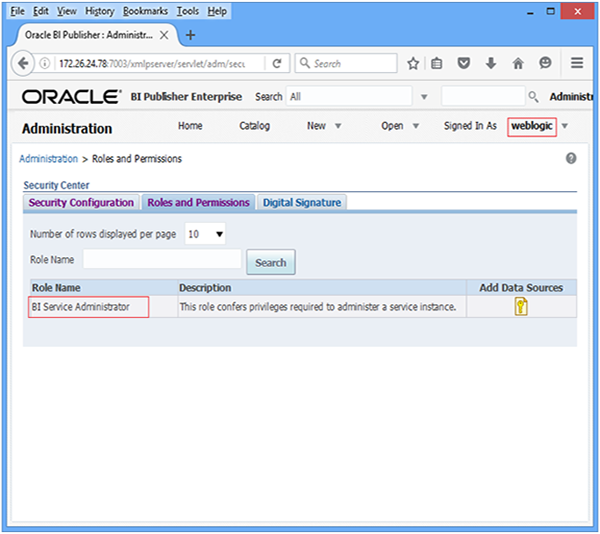This screenshot has width=600, height=534.
Task: Click the browser back arrow button
Action: pyautogui.click(x=23, y=63)
